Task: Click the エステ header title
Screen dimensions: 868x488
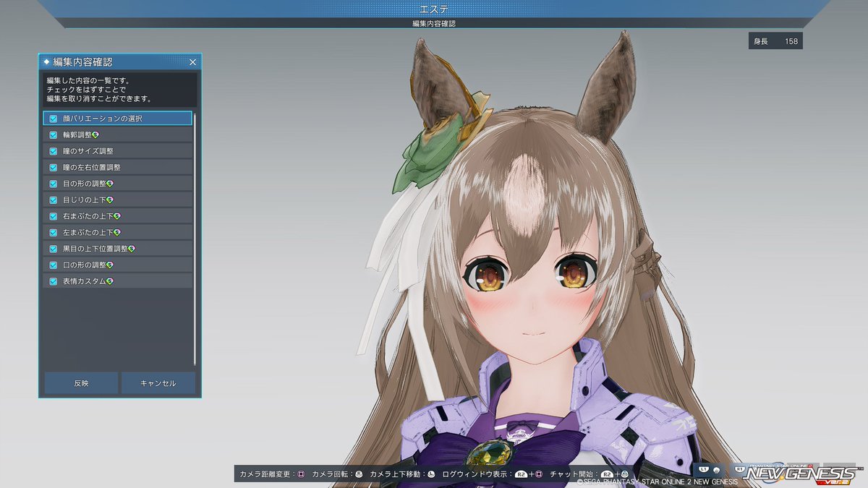Action: (x=434, y=9)
